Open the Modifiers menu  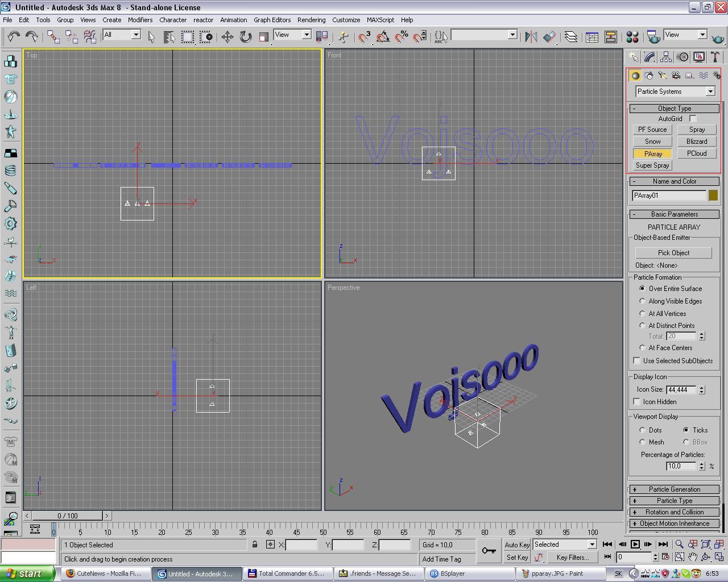pyautogui.click(x=140, y=20)
